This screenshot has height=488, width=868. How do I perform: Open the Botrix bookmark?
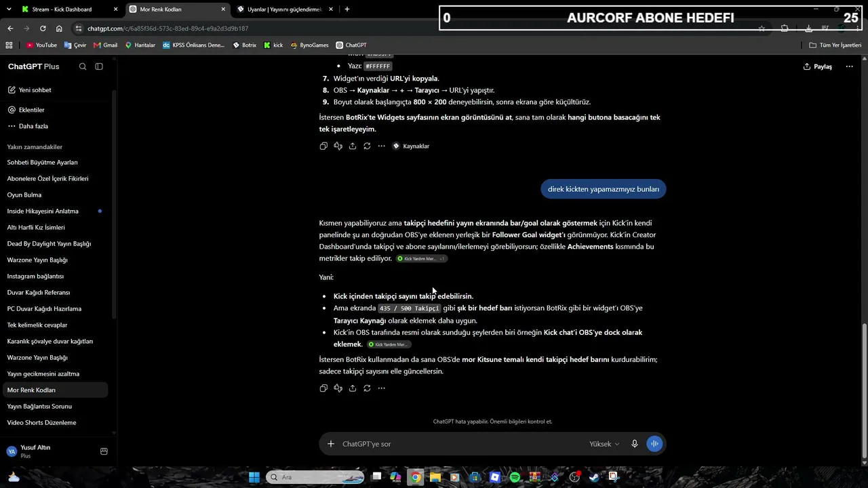[244, 45]
